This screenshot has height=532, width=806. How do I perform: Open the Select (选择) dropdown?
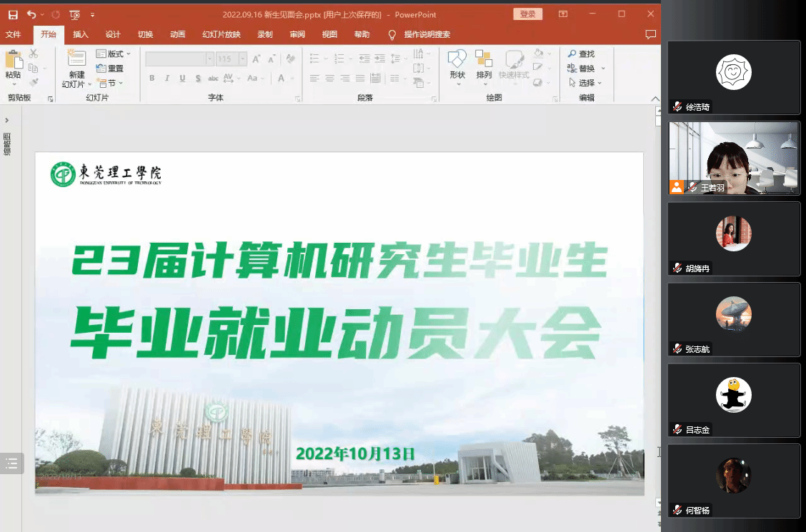point(586,83)
